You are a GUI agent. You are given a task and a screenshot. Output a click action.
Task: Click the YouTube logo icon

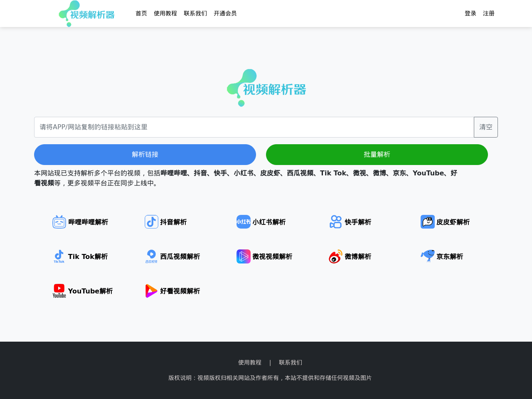[59, 291]
